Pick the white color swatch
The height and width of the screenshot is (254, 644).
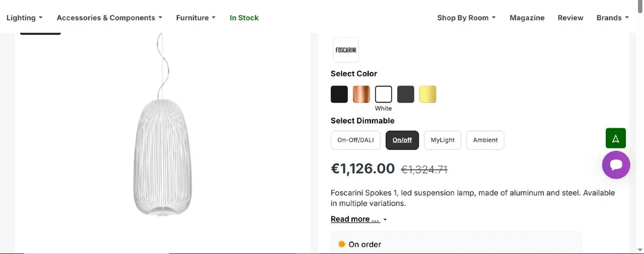(x=383, y=94)
